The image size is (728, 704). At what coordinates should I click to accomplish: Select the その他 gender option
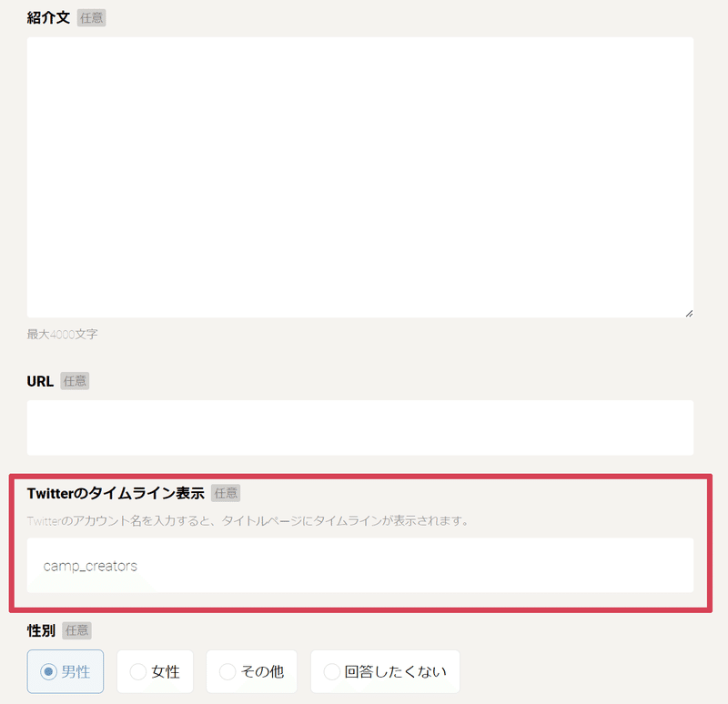(x=252, y=671)
